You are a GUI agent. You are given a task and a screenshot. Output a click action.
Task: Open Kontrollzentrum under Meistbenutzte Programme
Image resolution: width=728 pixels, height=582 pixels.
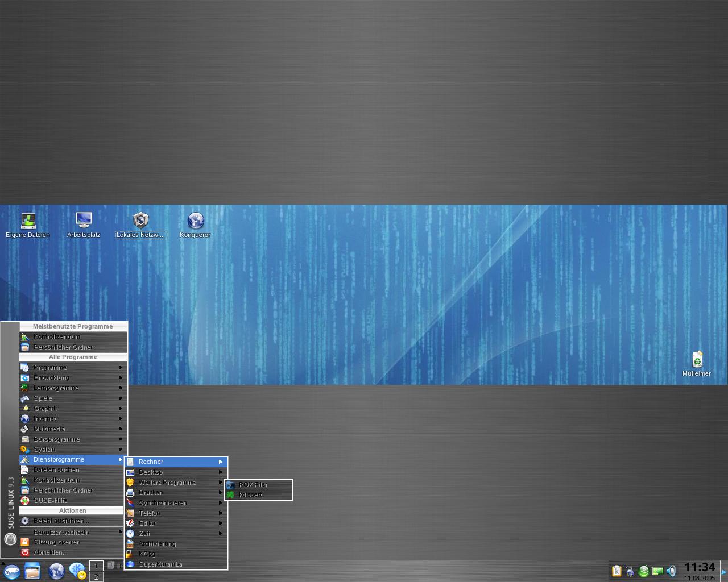point(73,337)
